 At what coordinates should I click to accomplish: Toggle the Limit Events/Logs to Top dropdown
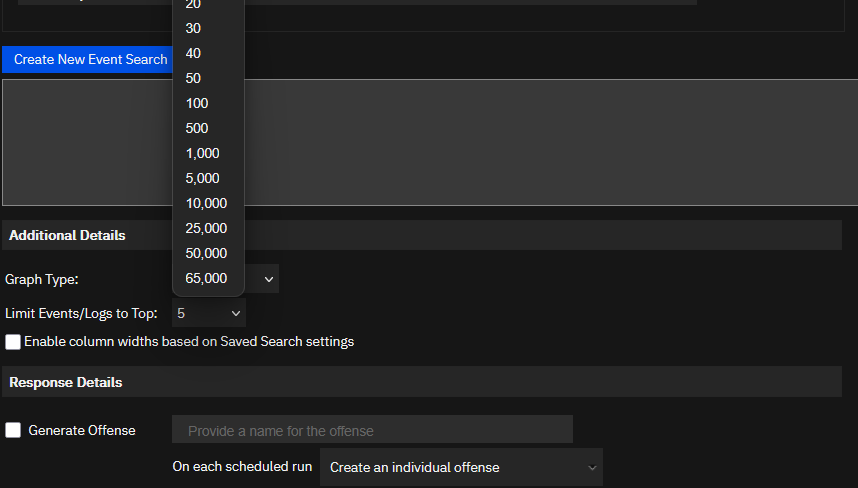tap(208, 313)
